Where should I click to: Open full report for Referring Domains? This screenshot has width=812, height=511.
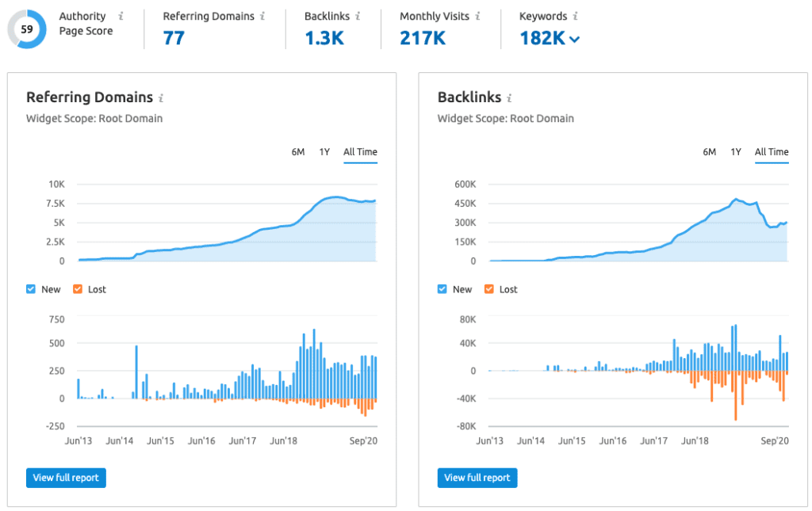click(x=66, y=478)
